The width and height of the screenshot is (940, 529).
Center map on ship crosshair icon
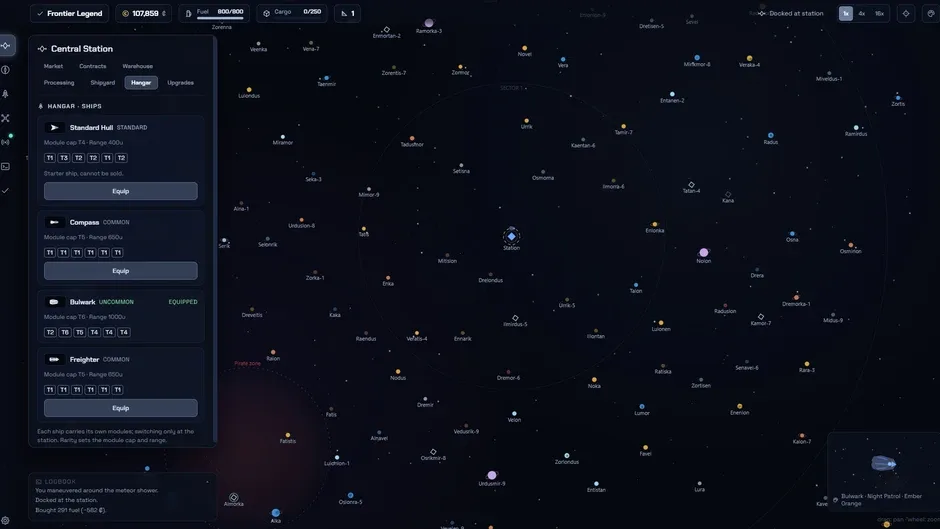(x=906, y=13)
